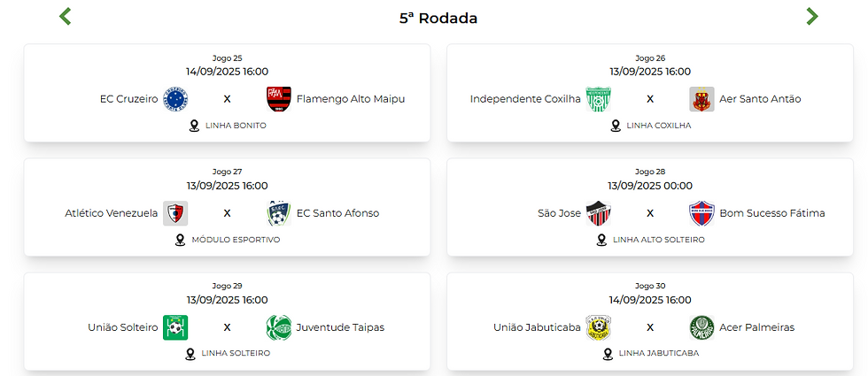This screenshot has width=868, height=376.
Task: Click the União Solteiro green logo
Action: tap(175, 327)
